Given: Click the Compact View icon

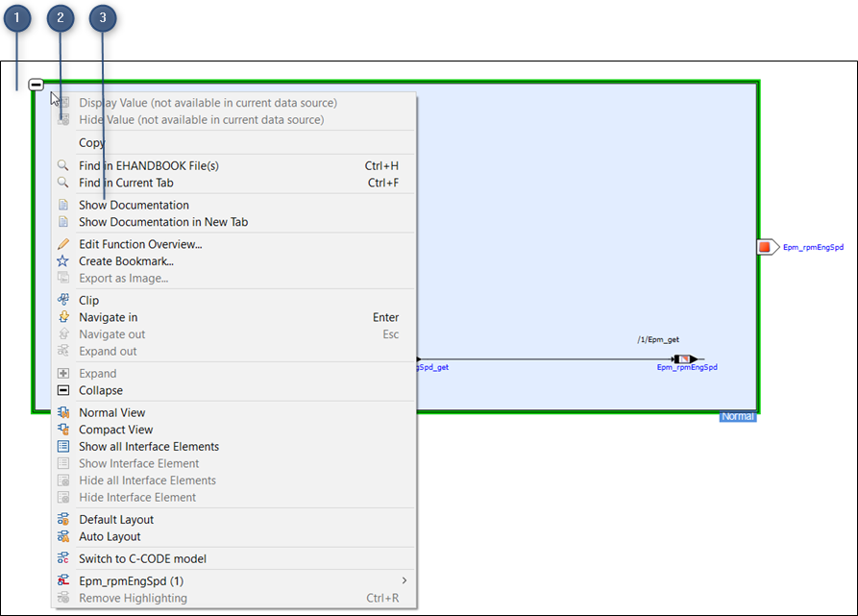Looking at the screenshot, I should [63, 430].
